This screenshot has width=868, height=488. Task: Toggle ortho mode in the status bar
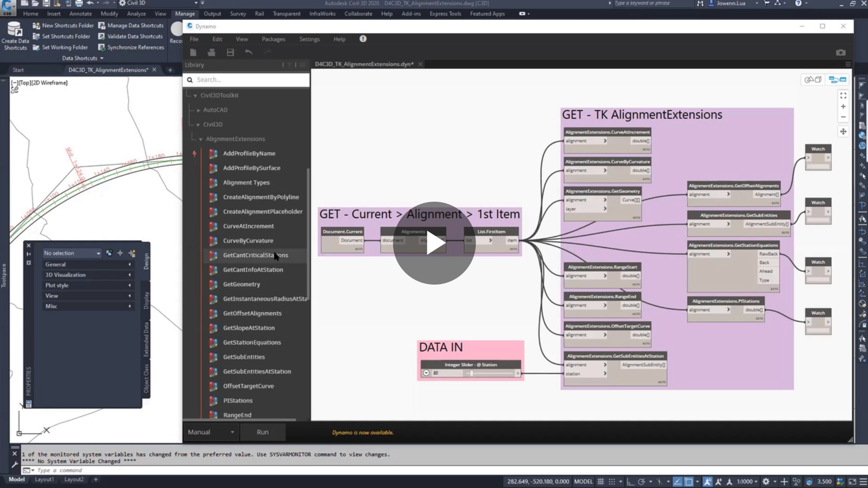pyautogui.click(x=630, y=481)
